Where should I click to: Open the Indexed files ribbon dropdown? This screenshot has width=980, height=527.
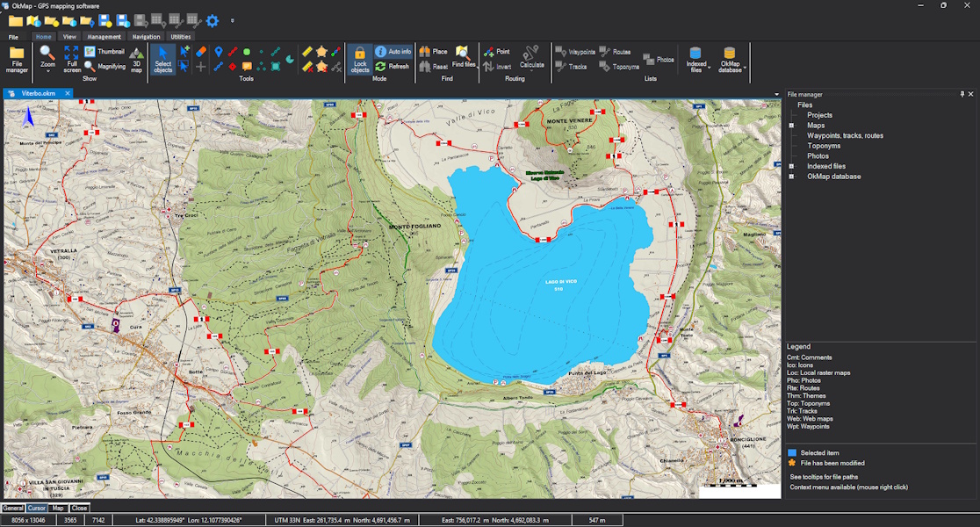(x=709, y=68)
